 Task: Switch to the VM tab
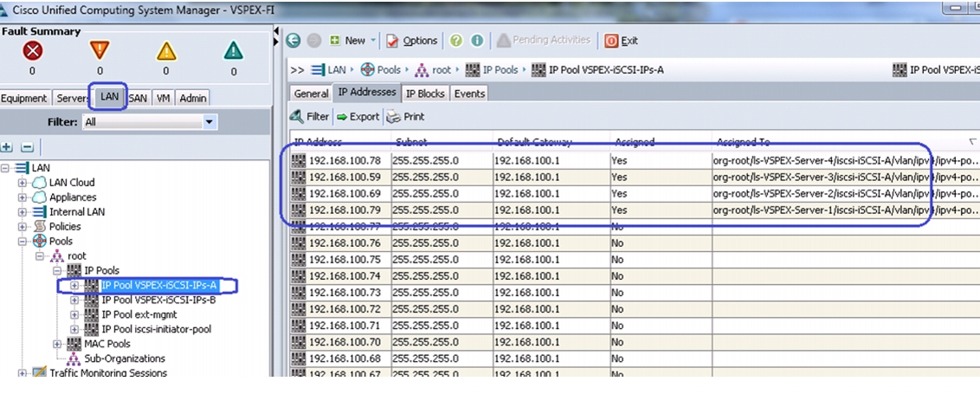coord(163,98)
